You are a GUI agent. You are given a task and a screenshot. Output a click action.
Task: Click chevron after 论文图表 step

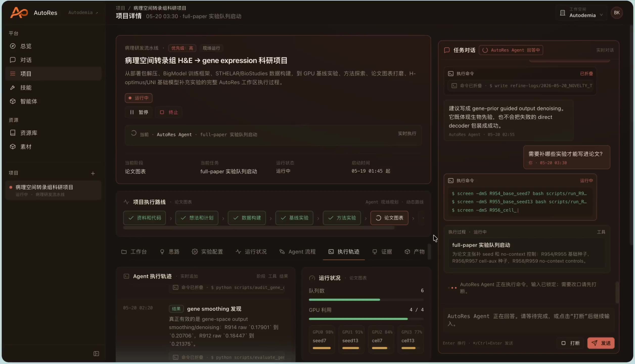click(x=413, y=218)
